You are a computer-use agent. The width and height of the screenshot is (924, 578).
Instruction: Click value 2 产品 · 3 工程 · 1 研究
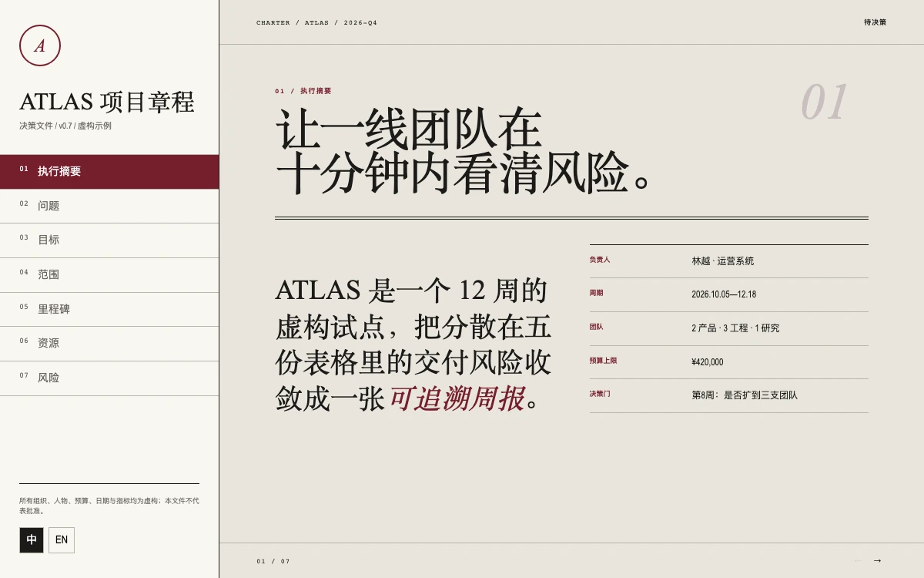tap(735, 328)
